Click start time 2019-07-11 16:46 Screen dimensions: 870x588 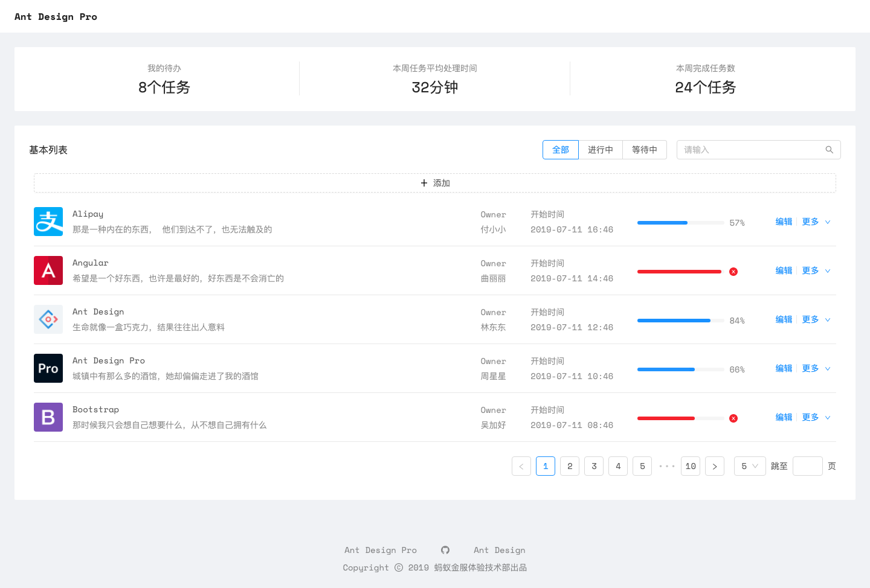tap(572, 229)
